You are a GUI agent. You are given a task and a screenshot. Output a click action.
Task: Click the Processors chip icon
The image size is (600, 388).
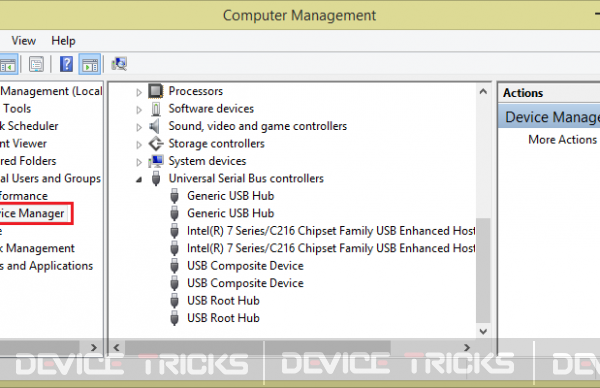click(x=156, y=91)
